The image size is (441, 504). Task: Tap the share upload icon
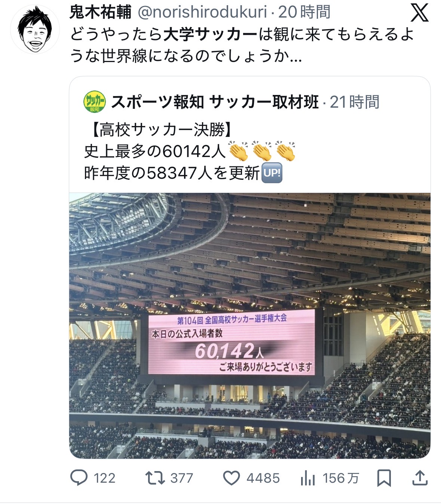tap(419, 478)
